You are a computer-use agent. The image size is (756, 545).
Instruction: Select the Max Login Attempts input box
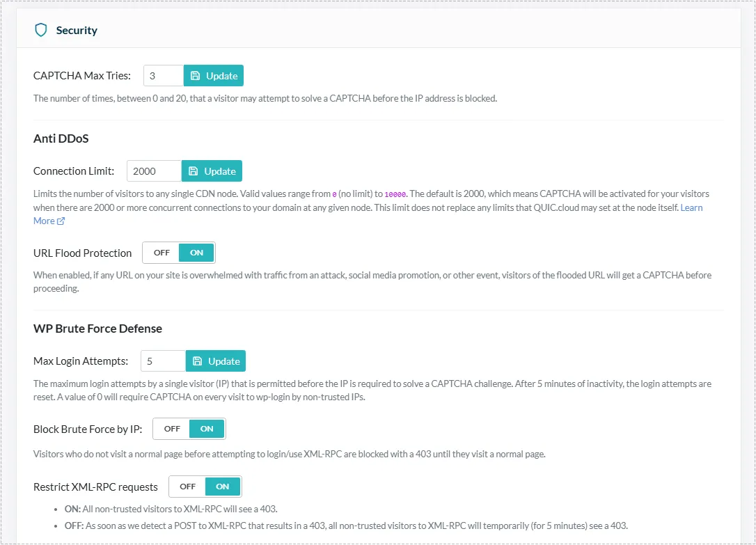(163, 361)
